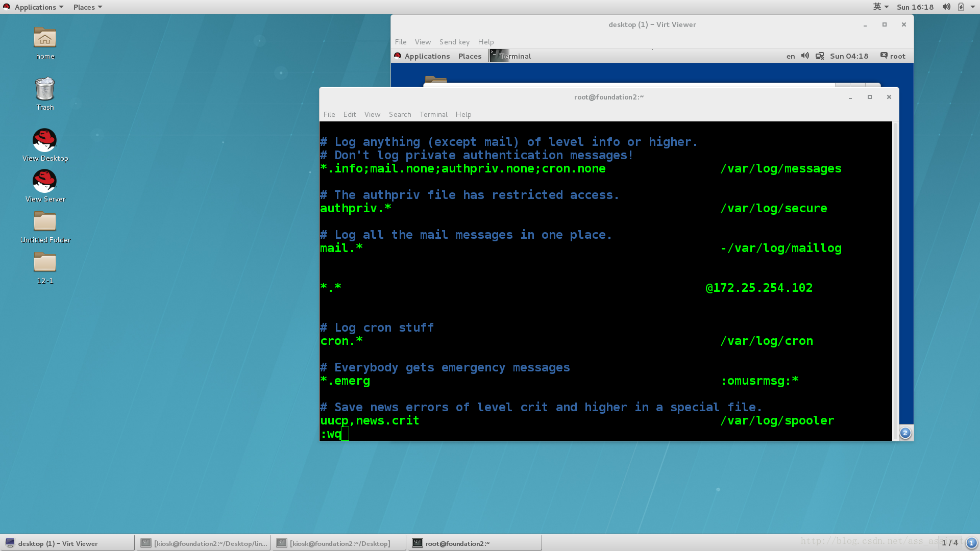Click the terminal vertical scrollbar
The width and height of the screenshot is (980, 551).
[x=895, y=281]
